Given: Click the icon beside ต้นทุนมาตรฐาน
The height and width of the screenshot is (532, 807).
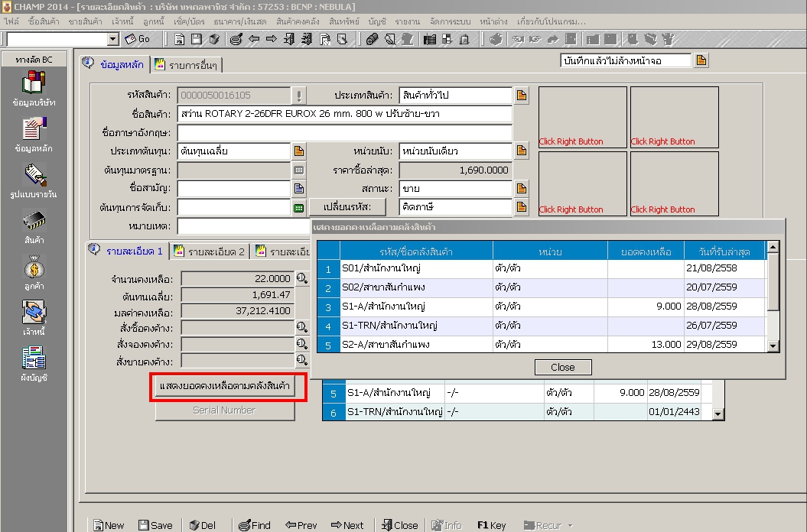Looking at the screenshot, I should click(298, 170).
